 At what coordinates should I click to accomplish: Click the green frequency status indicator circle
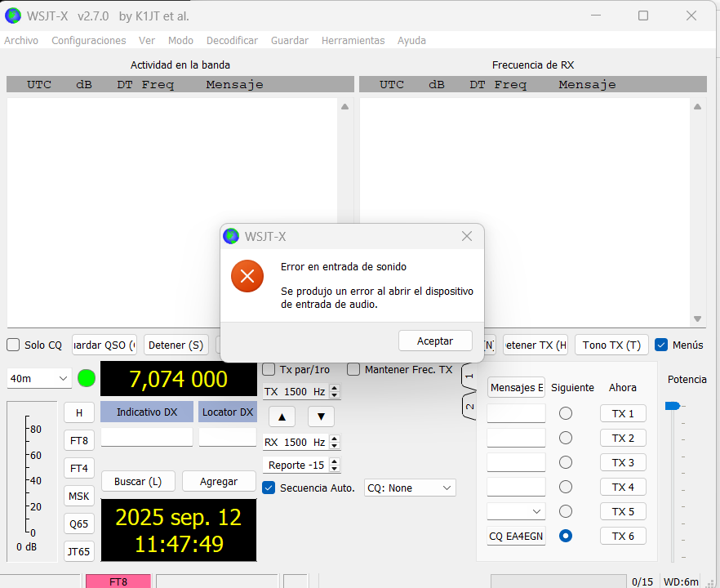click(x=87, y=379)
